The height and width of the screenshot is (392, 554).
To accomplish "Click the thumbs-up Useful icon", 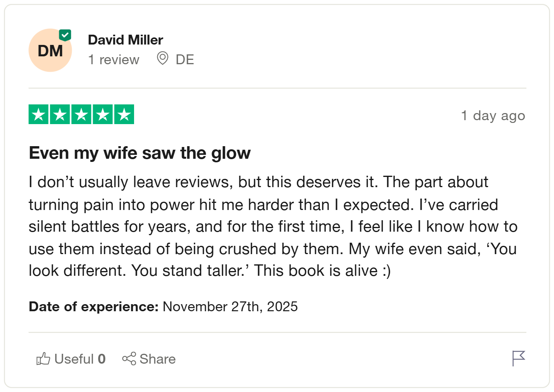I will click(43, 359).
